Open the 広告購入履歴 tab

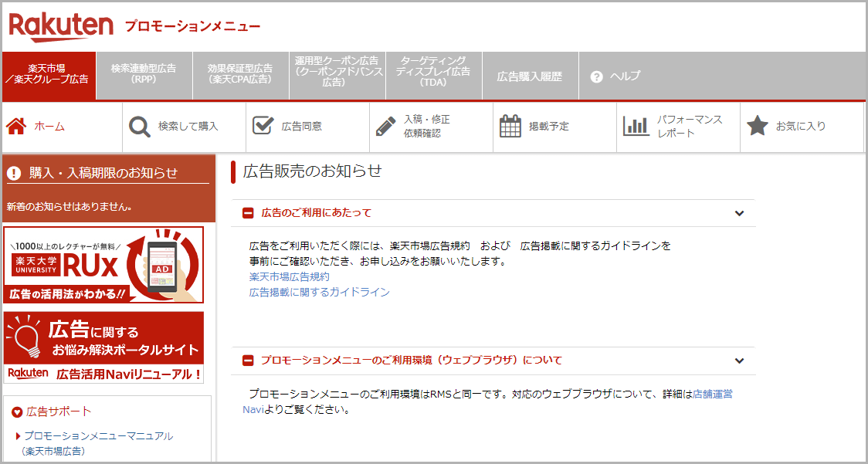(x=530, y=76)
